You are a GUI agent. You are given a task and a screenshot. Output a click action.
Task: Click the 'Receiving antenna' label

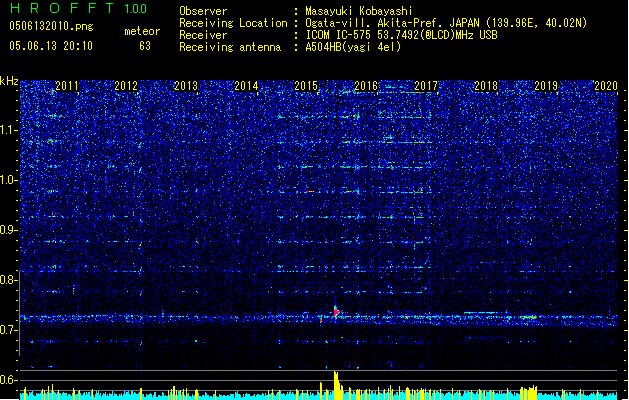pos(230,47)
